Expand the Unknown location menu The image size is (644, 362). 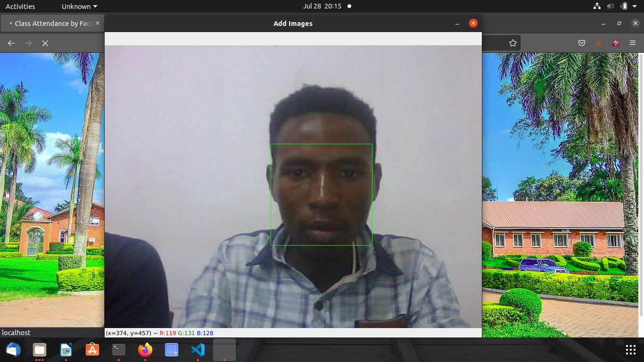[x=79, y=6]
